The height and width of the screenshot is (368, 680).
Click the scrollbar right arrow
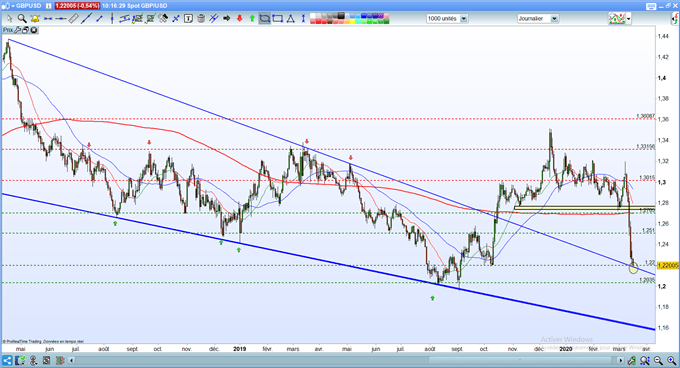621,360
